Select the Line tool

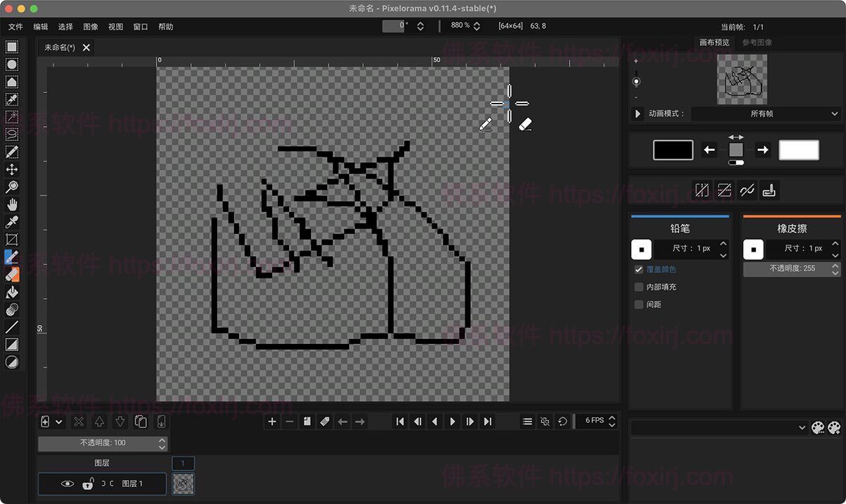point(12,327)
